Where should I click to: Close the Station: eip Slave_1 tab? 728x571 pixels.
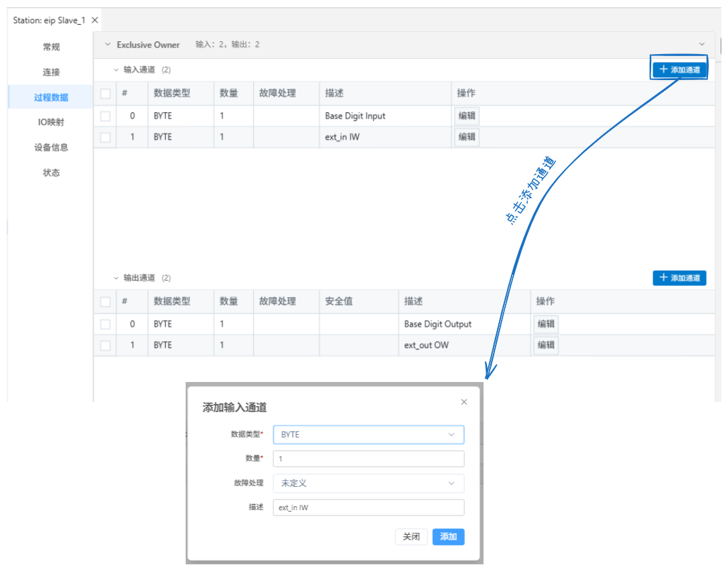(95, 20)
